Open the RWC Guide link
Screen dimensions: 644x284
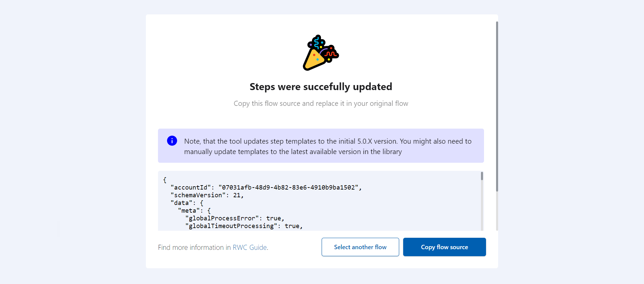250,247
